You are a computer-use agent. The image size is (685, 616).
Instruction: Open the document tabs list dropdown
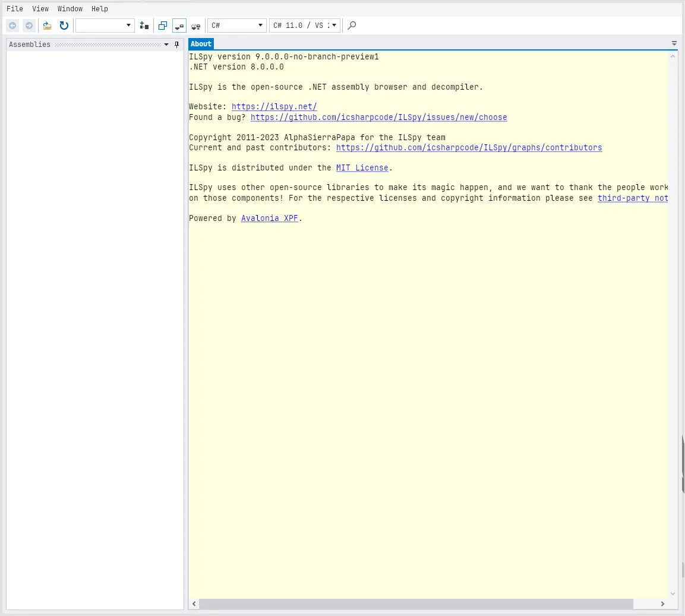click(x=674, y=43)
